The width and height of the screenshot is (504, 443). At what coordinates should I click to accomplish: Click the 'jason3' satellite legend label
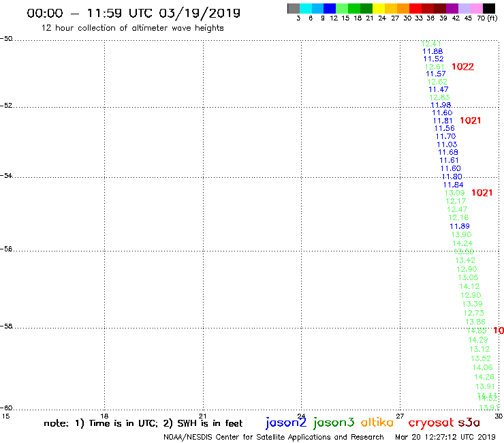click(x=334, y=423)
